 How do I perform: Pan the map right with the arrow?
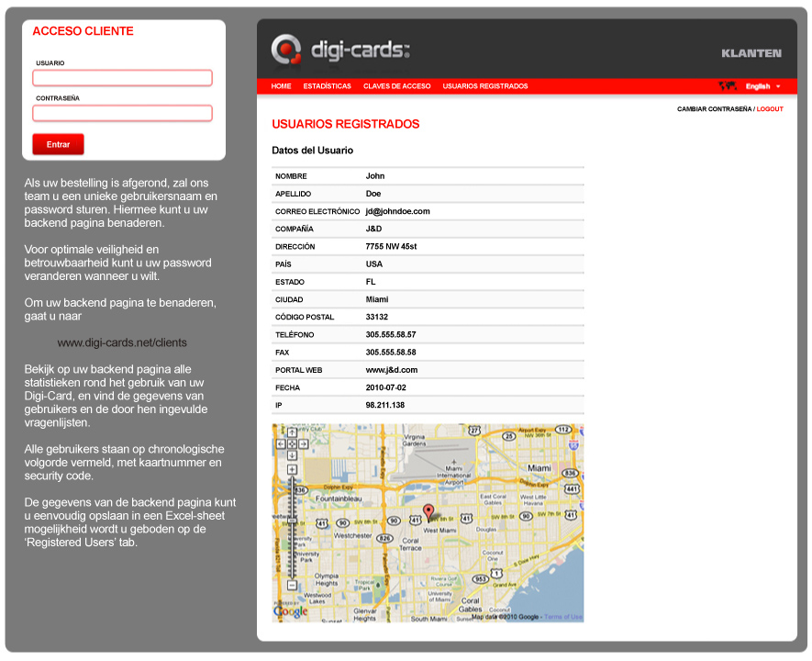click(303, 443)
